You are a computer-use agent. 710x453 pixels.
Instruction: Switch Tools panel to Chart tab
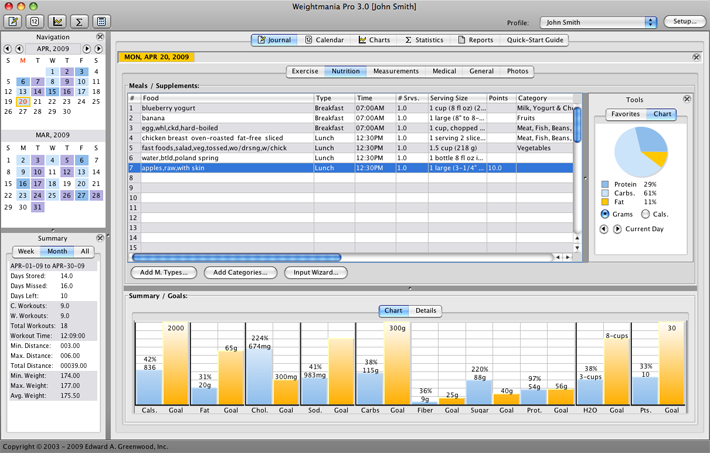tap(662, 114)
